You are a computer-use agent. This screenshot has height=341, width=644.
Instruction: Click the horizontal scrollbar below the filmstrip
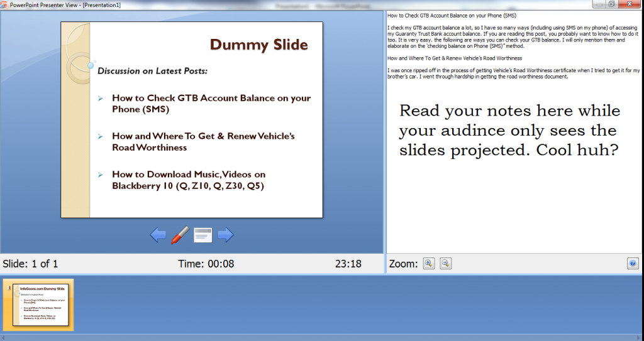click(x=322, y=338)
